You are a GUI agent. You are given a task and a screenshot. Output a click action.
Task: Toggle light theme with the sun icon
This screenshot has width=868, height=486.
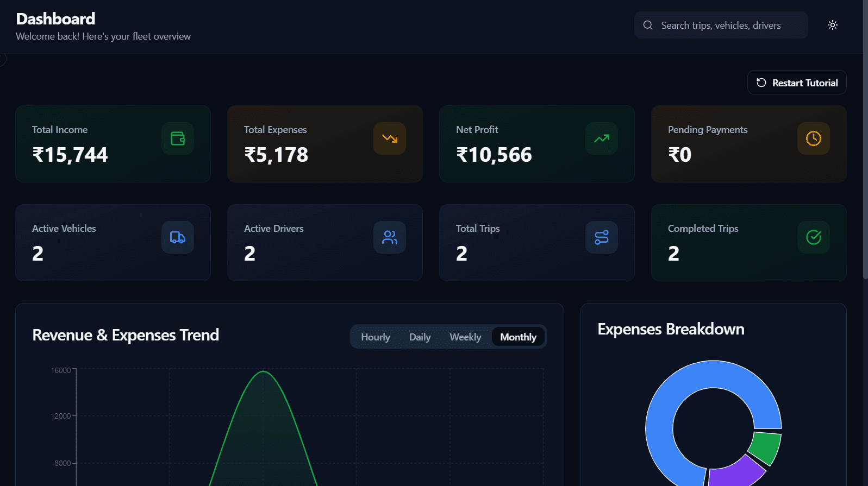(x=833, y=25)
